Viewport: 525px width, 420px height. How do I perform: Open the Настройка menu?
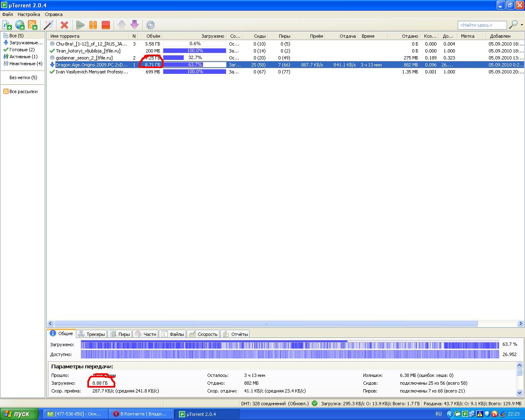[x=29, y=14]
